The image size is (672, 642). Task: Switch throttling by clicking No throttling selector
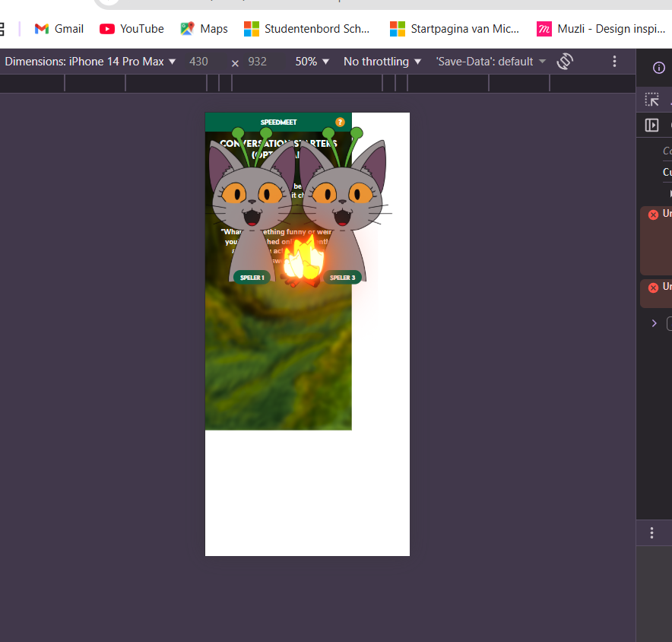[382, 61]
